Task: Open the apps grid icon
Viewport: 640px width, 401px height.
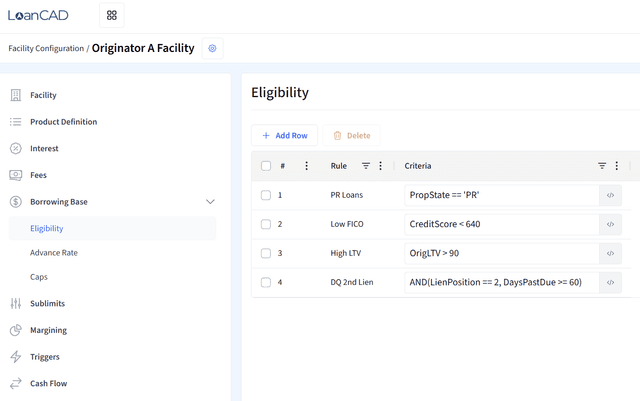Action: pos(111,15)
